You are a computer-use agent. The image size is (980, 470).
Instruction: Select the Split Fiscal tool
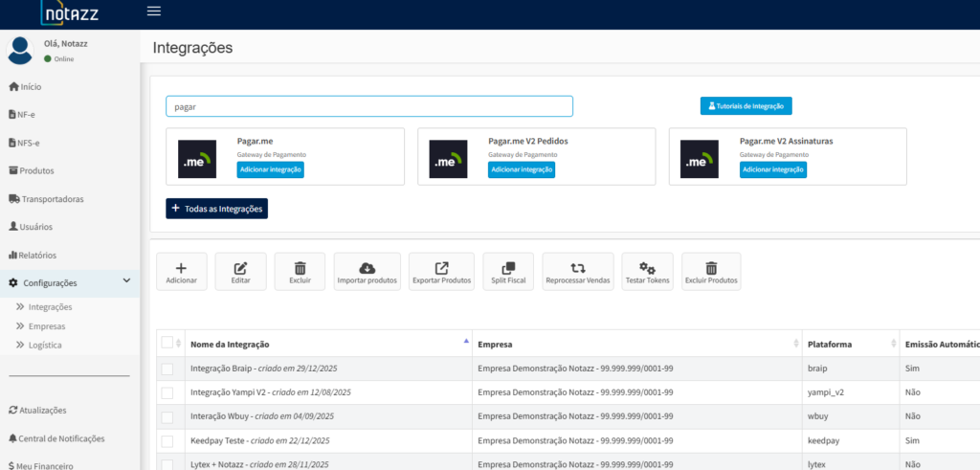tap(508, 271)
